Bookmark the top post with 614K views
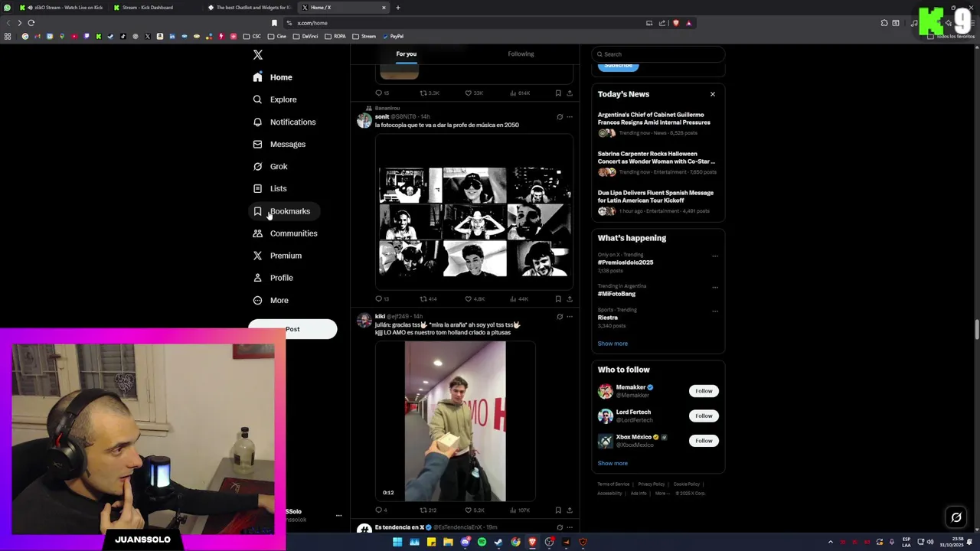This screenshot has width=980, height=551. [558, 93]
